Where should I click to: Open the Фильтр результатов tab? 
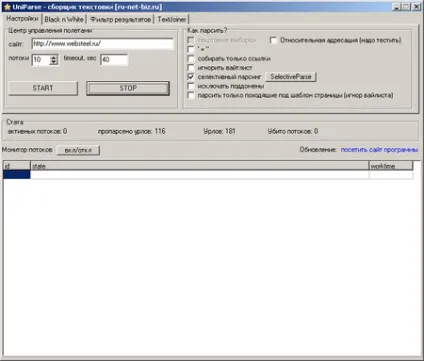click(120, 19)
